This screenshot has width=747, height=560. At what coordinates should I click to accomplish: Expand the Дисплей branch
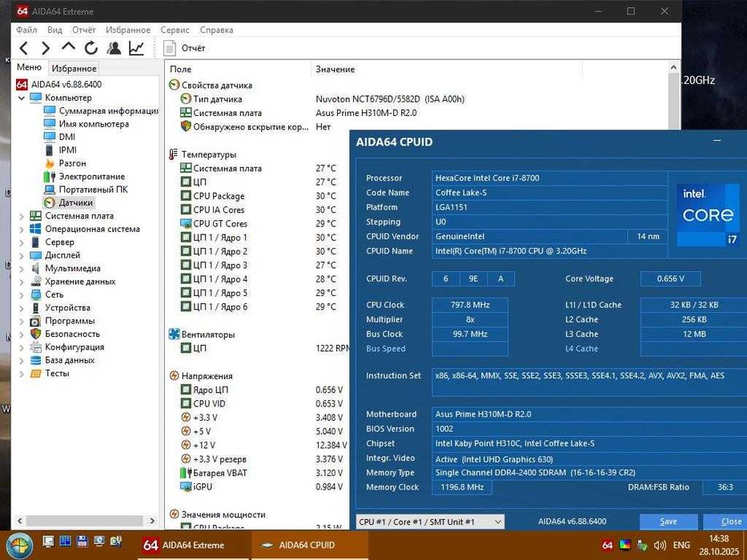coord(22,255)
